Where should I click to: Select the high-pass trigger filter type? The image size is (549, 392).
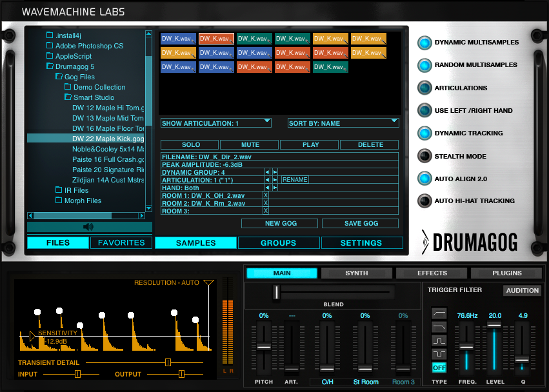pyautogui.click(x=439, y=313)
